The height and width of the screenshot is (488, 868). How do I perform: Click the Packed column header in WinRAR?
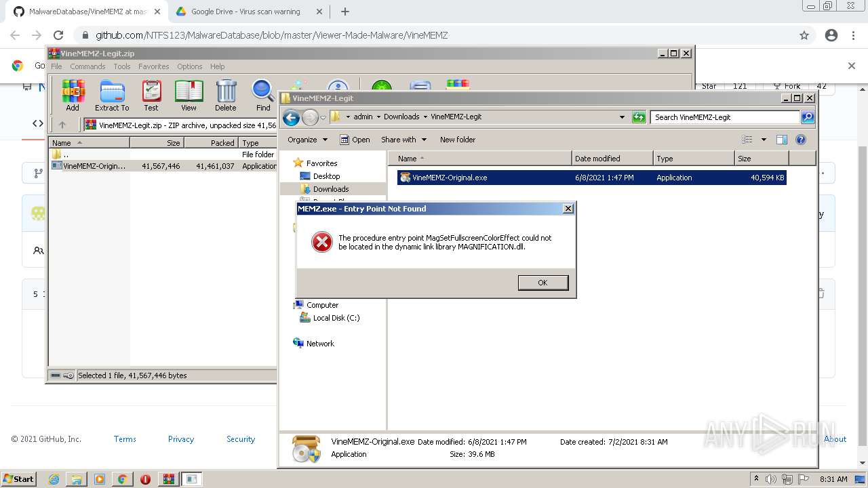point(211,143)
